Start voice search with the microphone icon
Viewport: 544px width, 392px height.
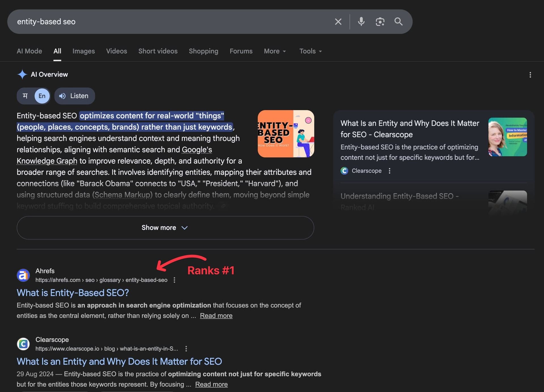361,22
